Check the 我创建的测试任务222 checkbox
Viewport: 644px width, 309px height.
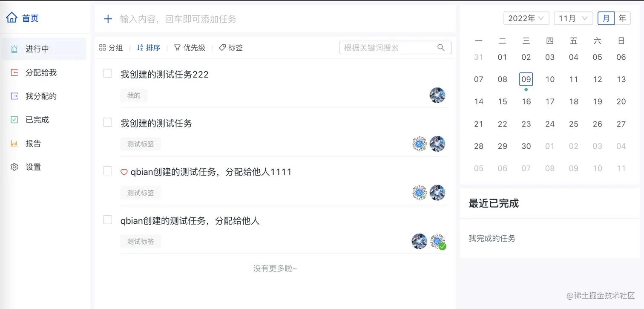(107, 74)
